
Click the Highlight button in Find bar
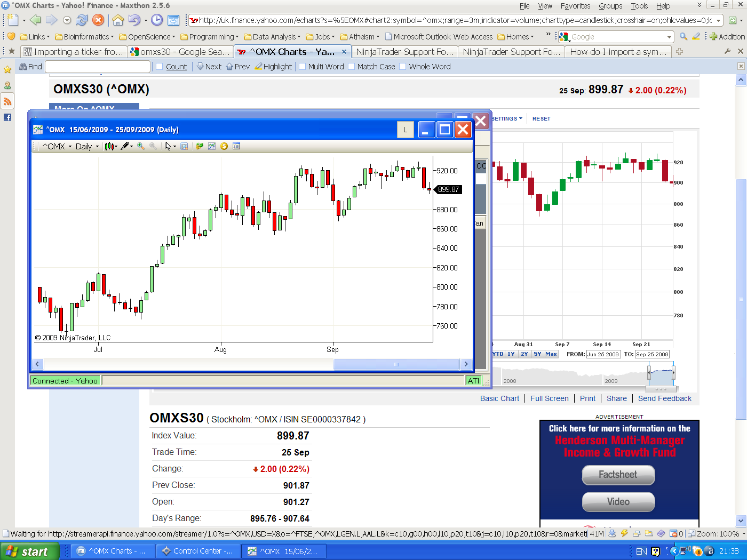pos(273,67)
